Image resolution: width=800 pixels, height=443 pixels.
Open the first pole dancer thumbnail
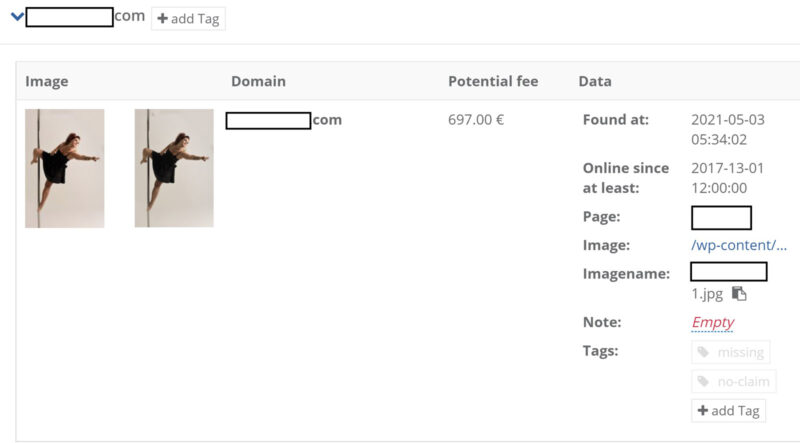[65, 168]
